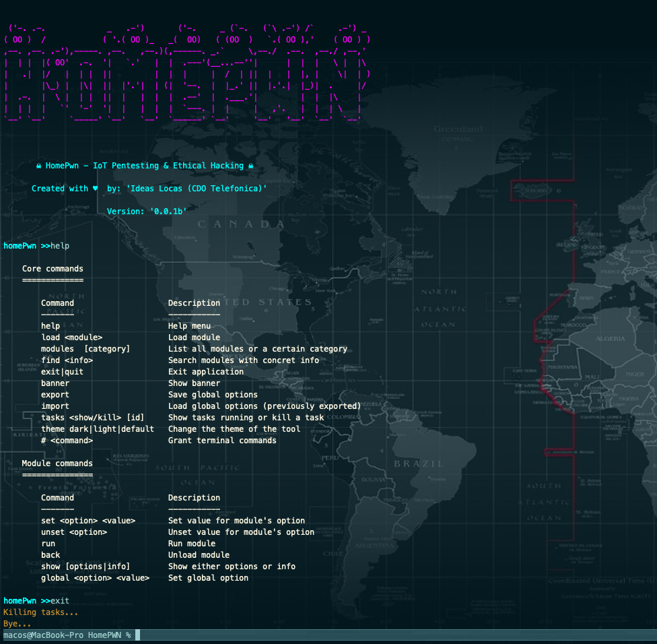Click the Version '0.0.1b' line
The width and height of the screenshot is (657, 644).
(147, 212)
